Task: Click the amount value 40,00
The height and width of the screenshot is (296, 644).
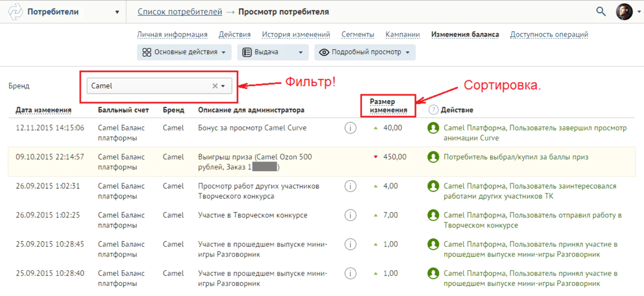Action: click(393, 128)
